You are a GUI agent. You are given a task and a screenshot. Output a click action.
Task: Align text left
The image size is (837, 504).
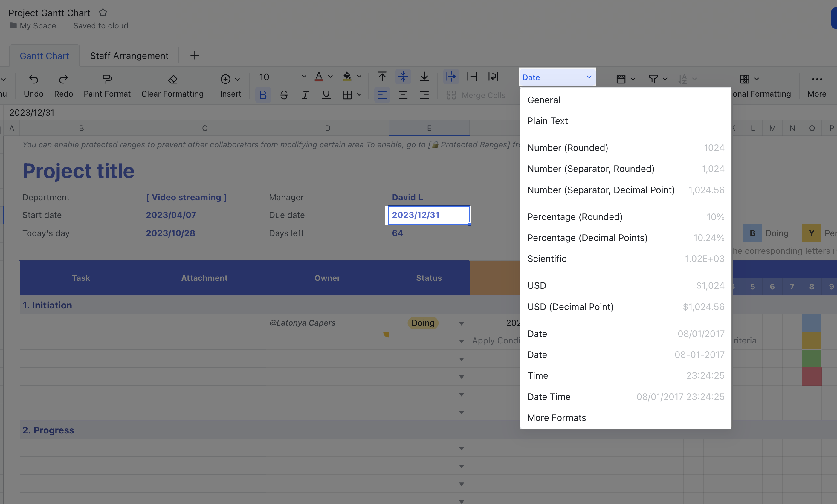(382, 95)
